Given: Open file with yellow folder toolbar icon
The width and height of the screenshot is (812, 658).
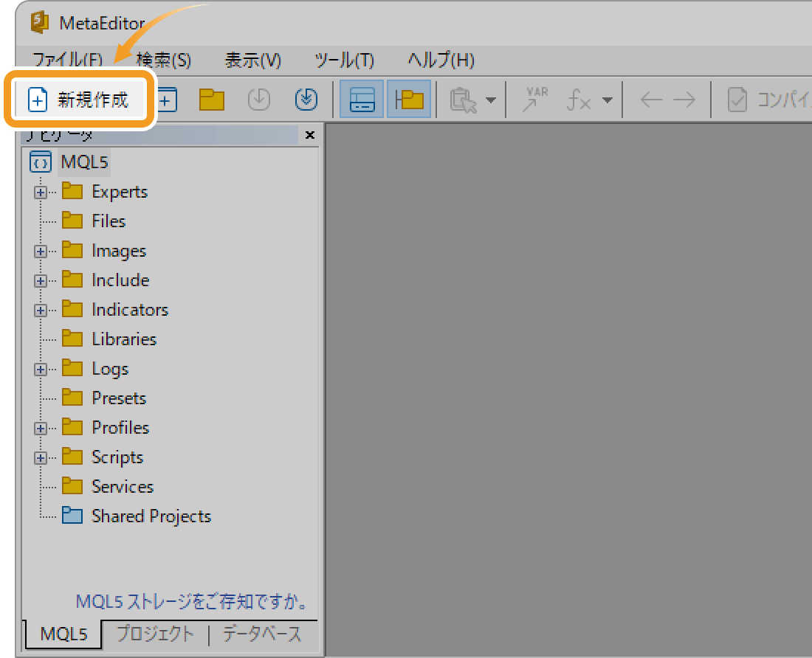Looking at the screenshot, I should point(211,100).
